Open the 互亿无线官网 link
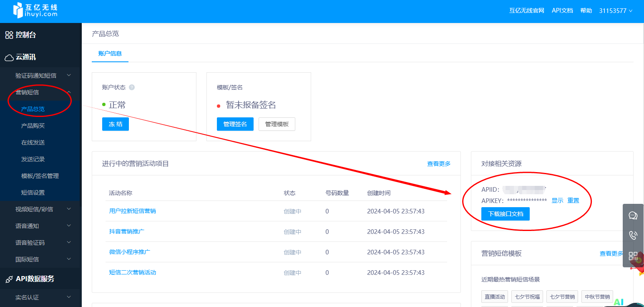Viewport: 644px width, 307px height. (x=527, y=11)
